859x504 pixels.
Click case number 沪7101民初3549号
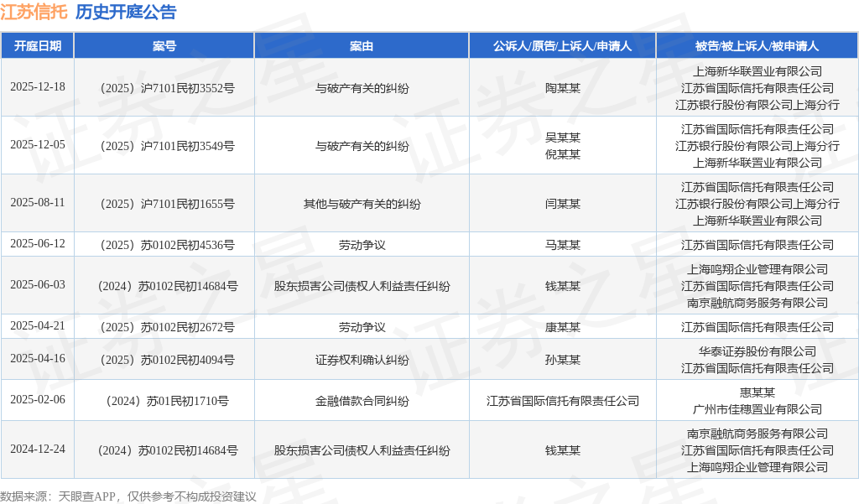coord(187,146)
